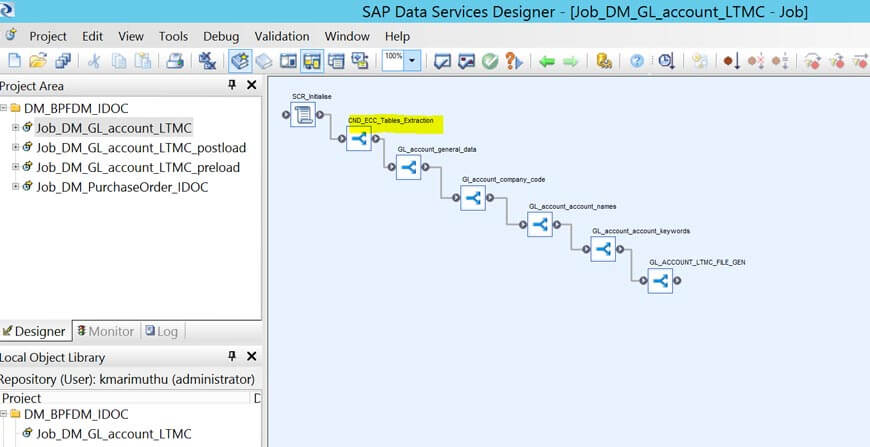Switch to the Monitor tab
The width and height of the screenshot is (870, 447).
[104, 331]
